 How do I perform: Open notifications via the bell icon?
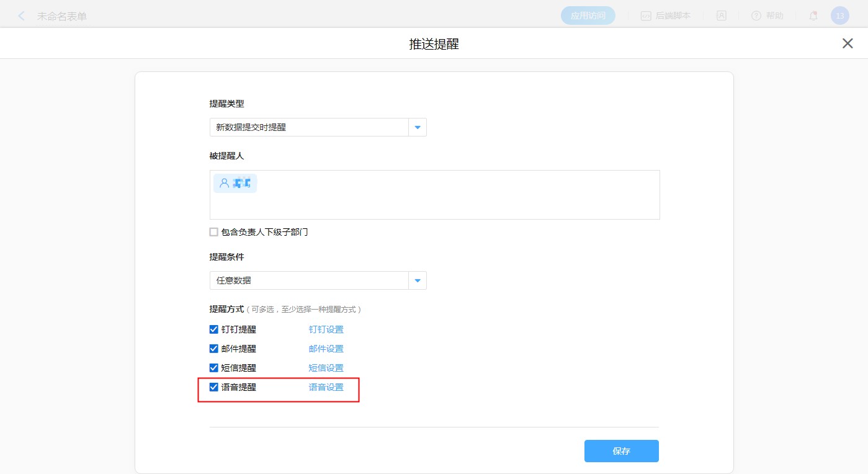pos(813,16)
